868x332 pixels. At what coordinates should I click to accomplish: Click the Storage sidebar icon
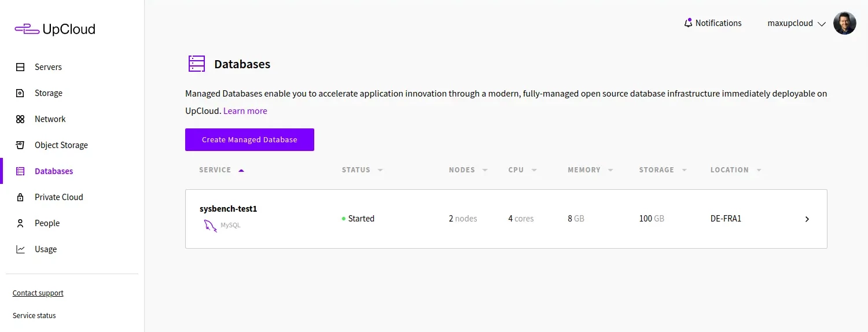click(x=20, y=93)
